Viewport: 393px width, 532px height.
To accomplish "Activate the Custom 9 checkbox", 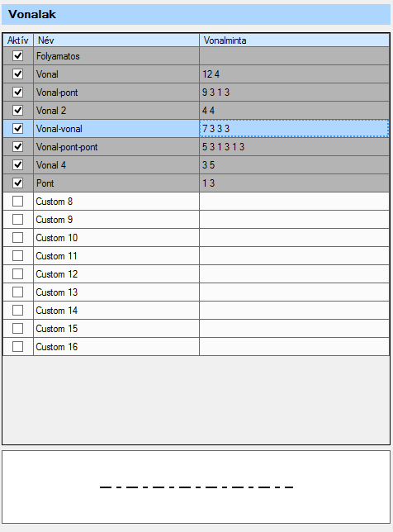I will tap(17, 220).
